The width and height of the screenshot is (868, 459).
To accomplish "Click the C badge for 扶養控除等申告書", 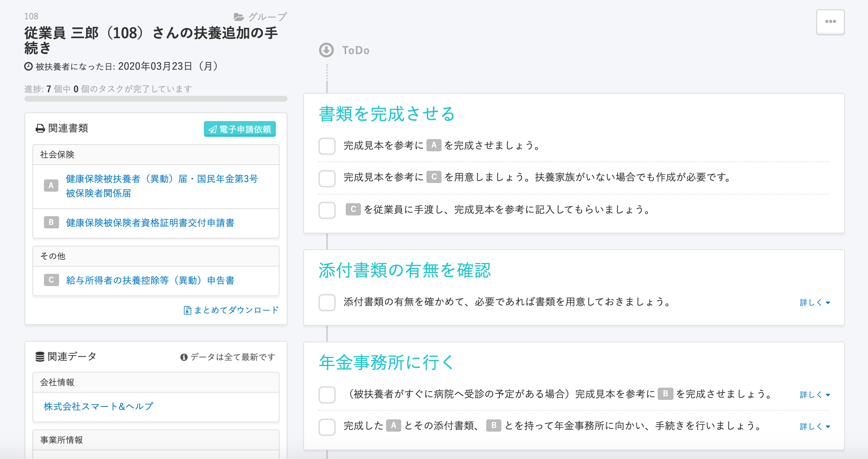I will pos(51,280).
